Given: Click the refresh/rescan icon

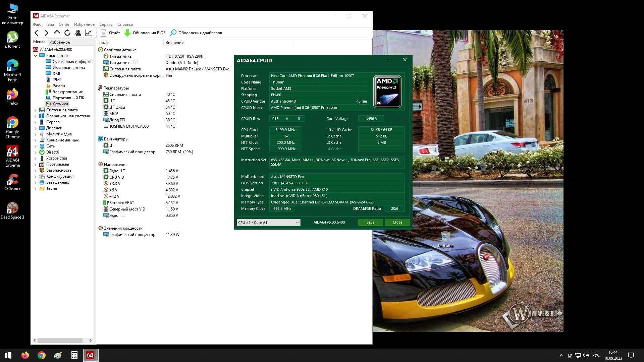Looking at the screenshot, I should pos(67,32).
